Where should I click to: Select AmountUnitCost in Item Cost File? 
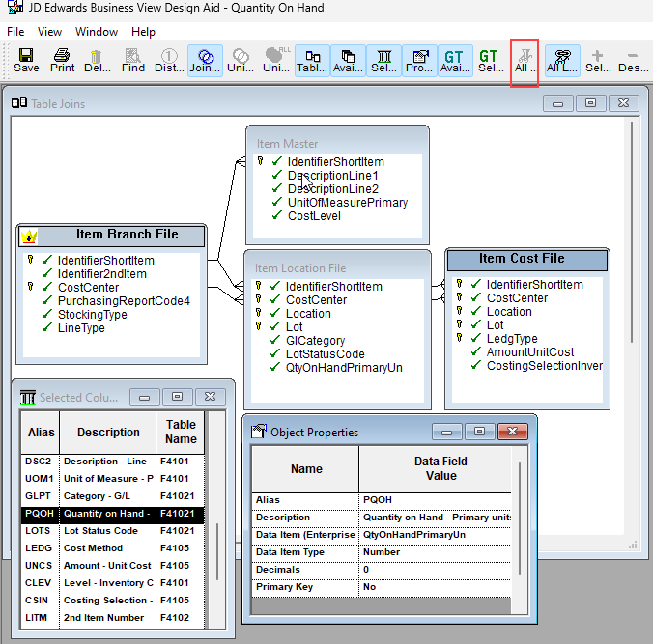[x=530, y=352]
